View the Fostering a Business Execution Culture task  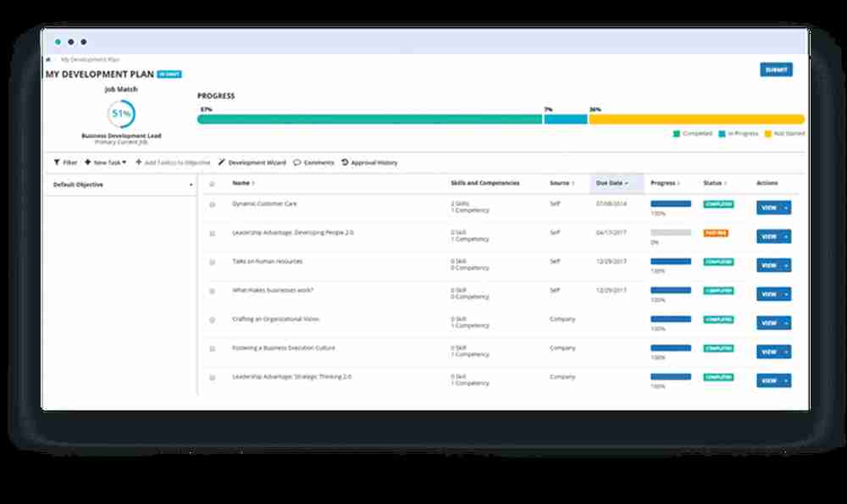(x=768, y=352)
